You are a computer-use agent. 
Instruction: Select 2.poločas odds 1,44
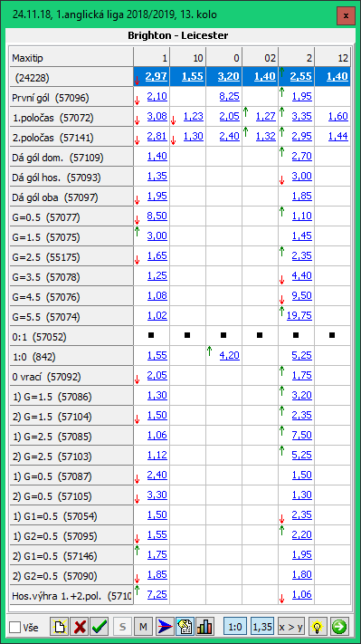click(x=338, y=137)
